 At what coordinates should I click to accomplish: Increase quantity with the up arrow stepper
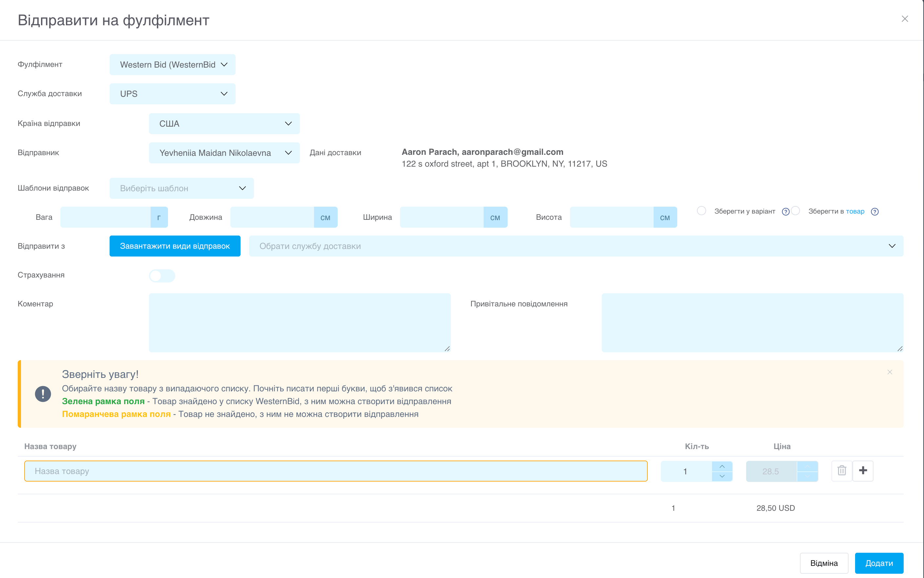point(722,466)
